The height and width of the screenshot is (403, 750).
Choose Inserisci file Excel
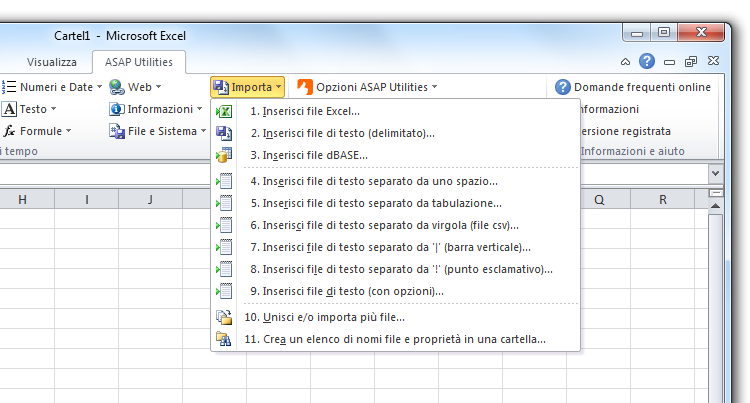pos(396,111)
